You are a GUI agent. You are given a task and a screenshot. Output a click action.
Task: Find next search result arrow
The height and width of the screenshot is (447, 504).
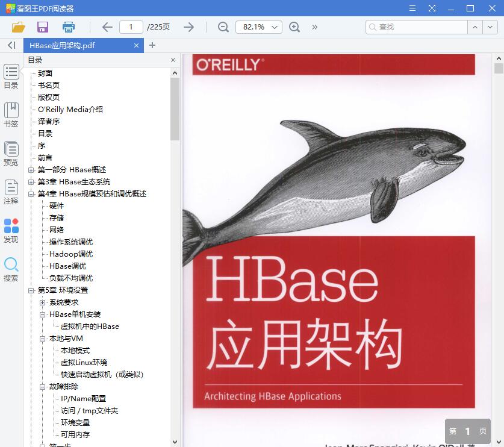point(490,27)
